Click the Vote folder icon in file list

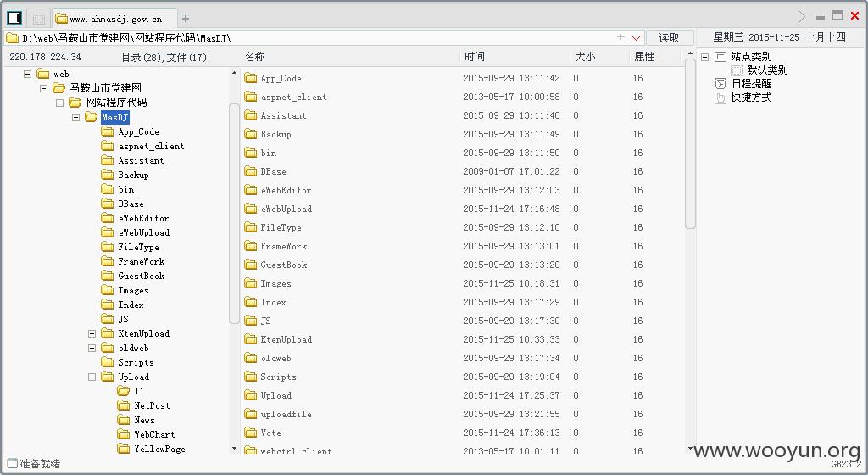(251, 433)
